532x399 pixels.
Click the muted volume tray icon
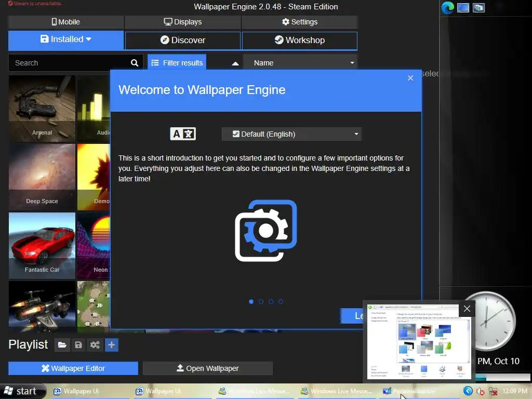pos(480,392)
